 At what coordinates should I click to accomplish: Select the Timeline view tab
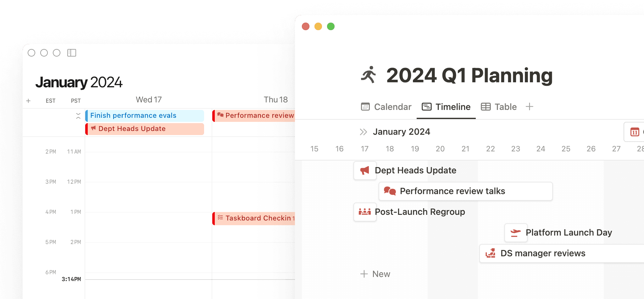tap(446, 107)
